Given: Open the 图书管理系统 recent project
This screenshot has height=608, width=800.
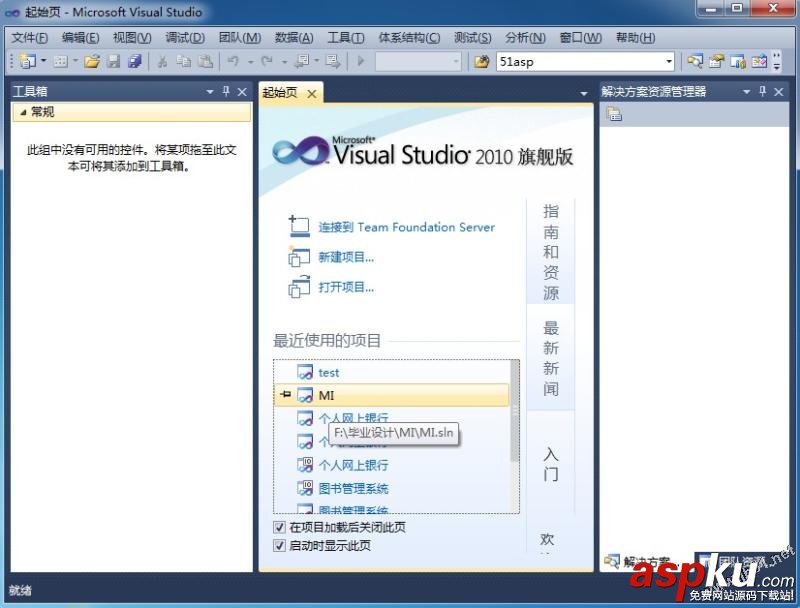Looking at the screenshot, I should click(x=354, y=489).
